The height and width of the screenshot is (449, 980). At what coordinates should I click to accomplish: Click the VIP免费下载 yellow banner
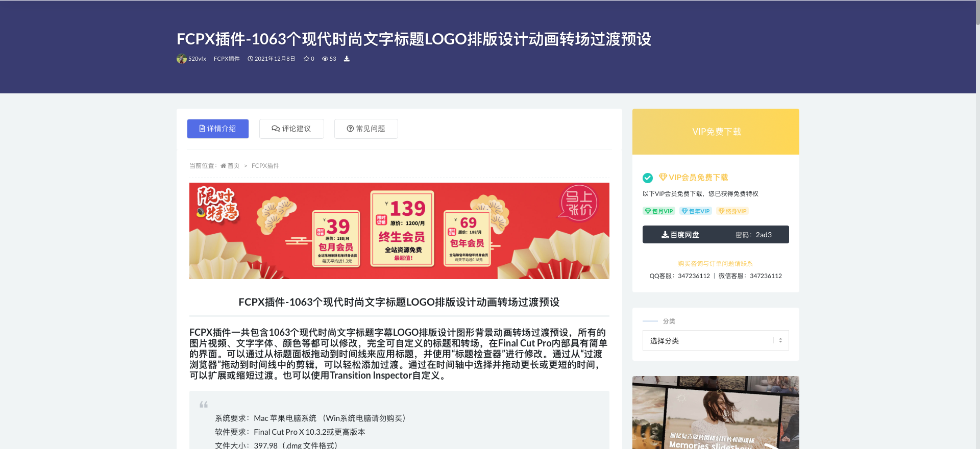(x=716, y=132)
